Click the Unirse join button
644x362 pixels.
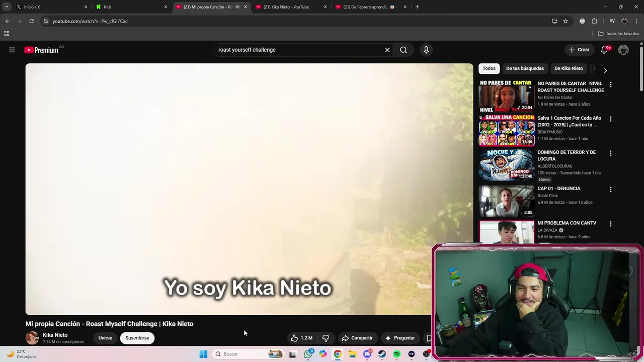(105, 338)
